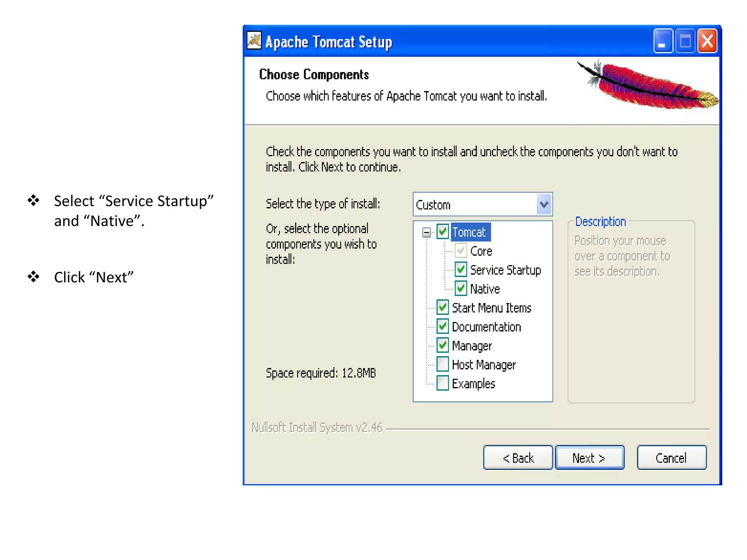Viewport: 747px width, 560px height.
Task: Select the Service Startup label
Action: (506, 270)
